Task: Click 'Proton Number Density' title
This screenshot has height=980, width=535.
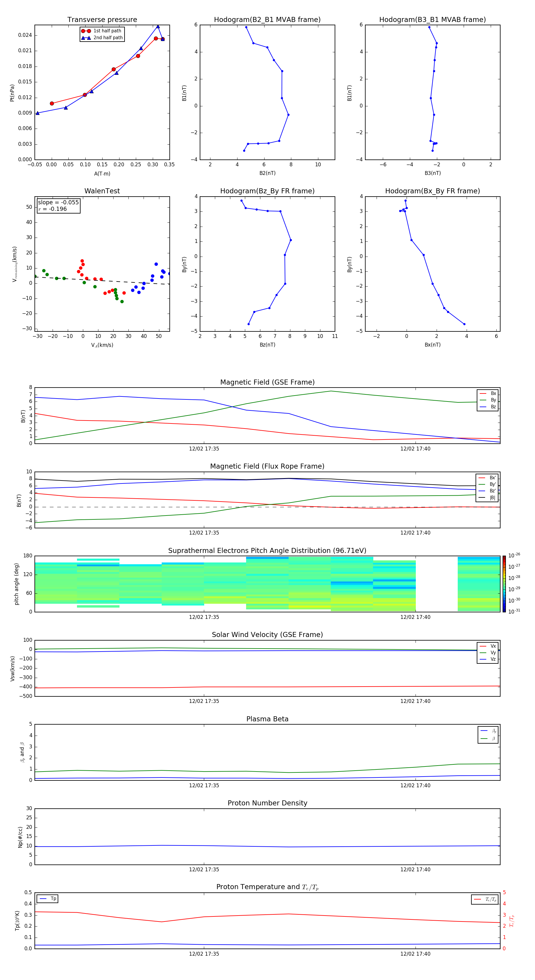Action: (267, 803)
